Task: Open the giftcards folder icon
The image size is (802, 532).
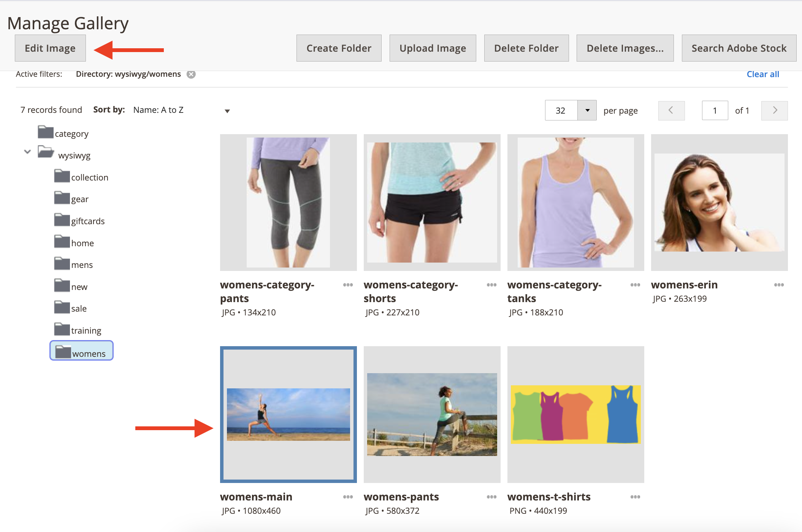Action: [x=62, y=220]
